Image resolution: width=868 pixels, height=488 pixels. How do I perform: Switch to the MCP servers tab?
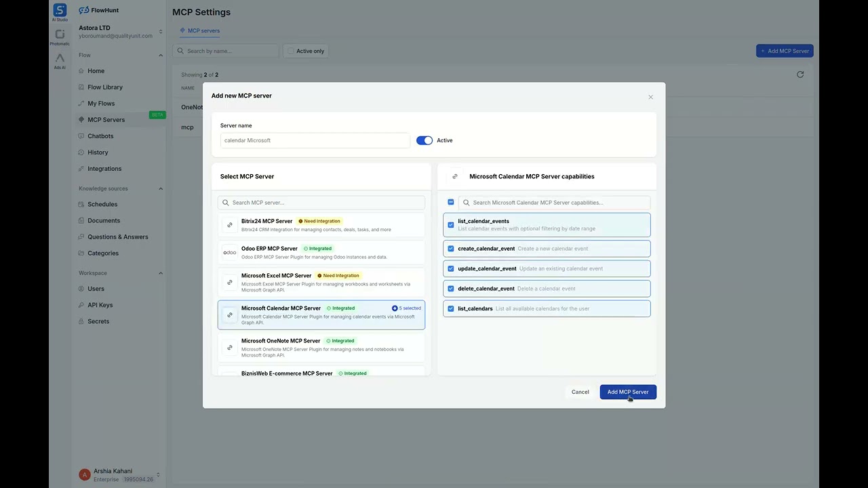pos(199,30)
